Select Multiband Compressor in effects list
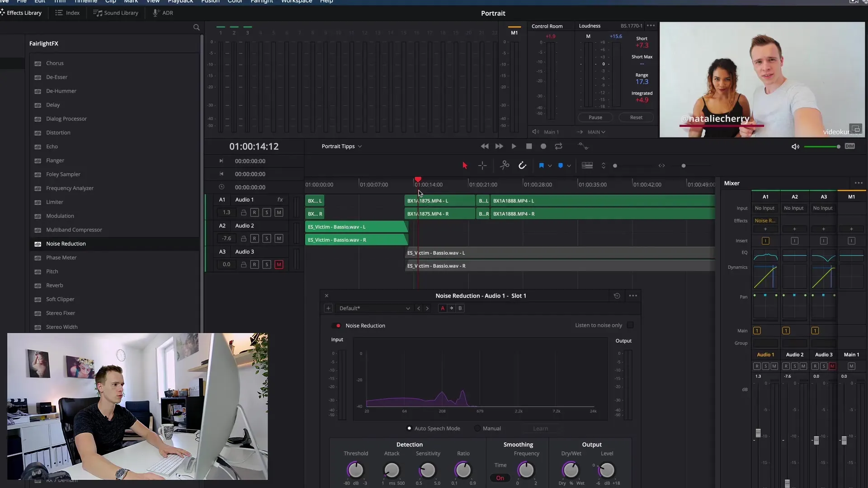The width and height of the screenshot is (868, 488). (115, 230)
